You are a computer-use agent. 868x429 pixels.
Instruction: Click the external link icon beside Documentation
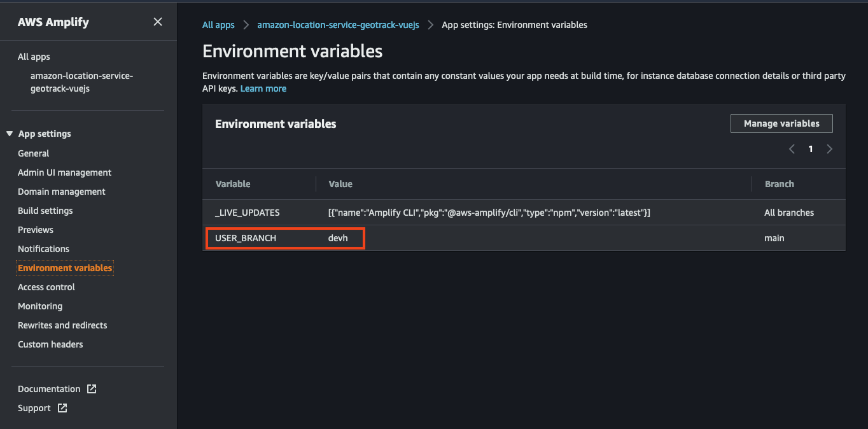92,389
